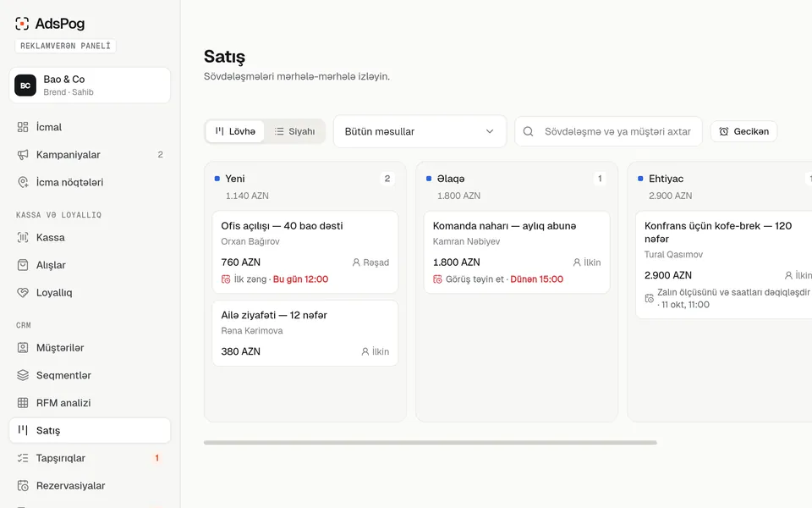The height and width of the screenshot is (508, 812).
Task: Open the Tapşırıqlar menu item
Action: pyautogui.click(x=90, y=458)
